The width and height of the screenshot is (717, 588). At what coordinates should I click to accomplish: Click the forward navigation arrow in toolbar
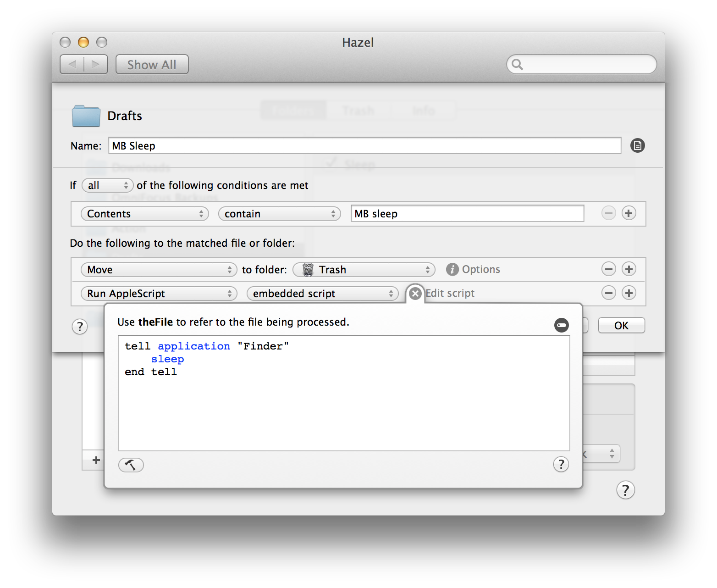click(x=96, y=64)
